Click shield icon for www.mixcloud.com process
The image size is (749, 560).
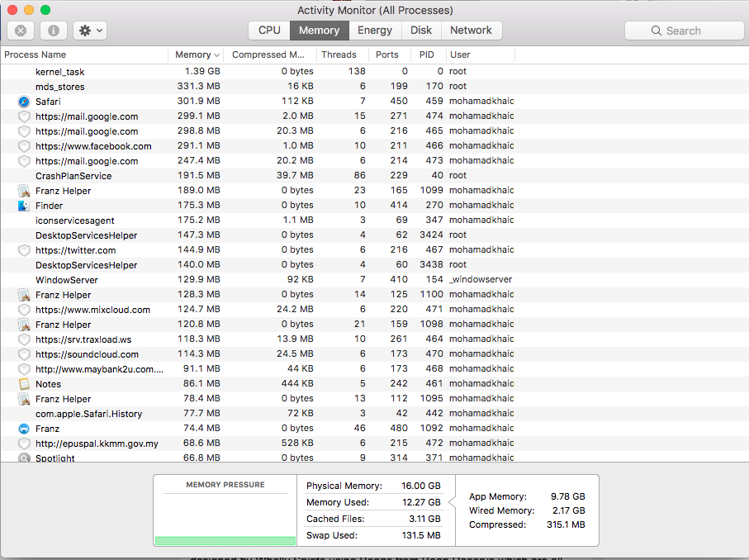click(x=24, y=310)
